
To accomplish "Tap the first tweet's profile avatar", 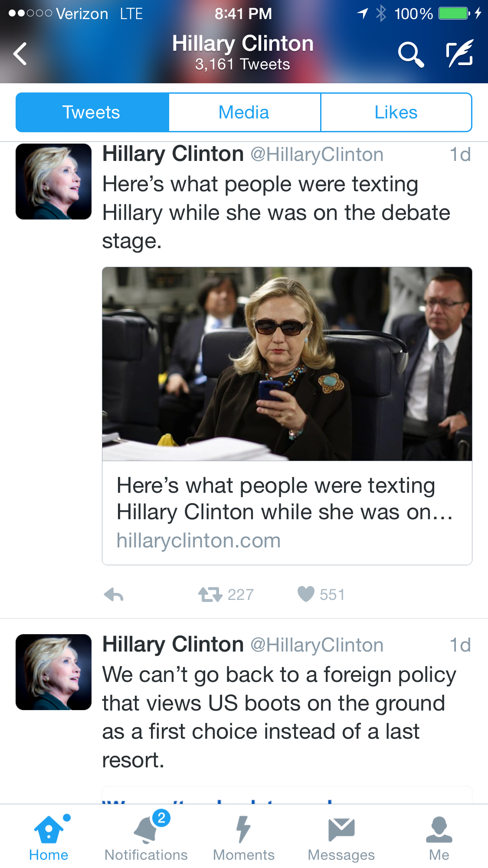I will point(54,182).
